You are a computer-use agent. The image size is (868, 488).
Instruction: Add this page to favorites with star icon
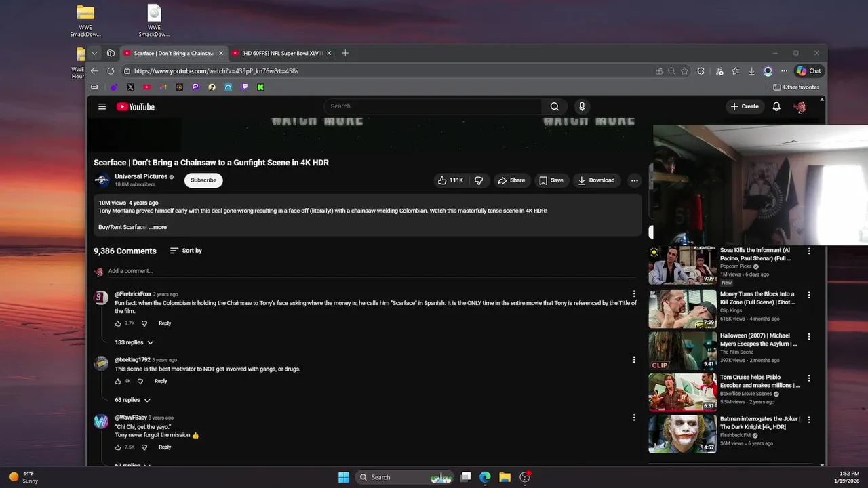point(685,70)
